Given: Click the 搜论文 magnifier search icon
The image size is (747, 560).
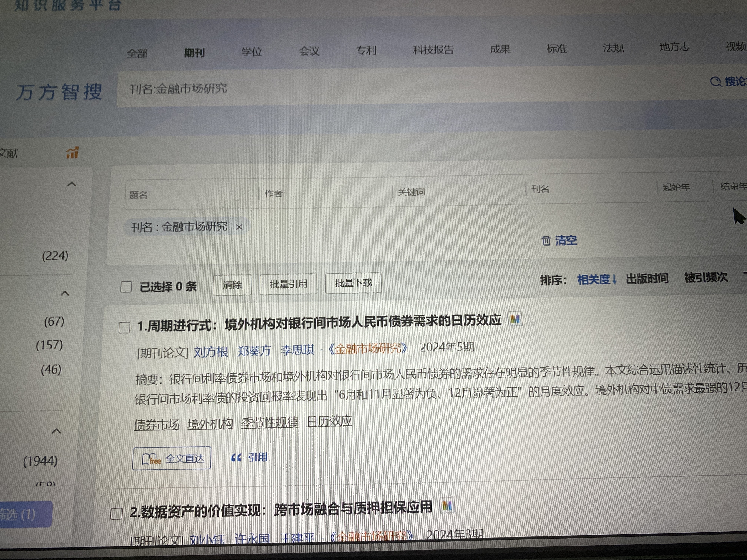Looking at the screenshot, I should [715, 82].
